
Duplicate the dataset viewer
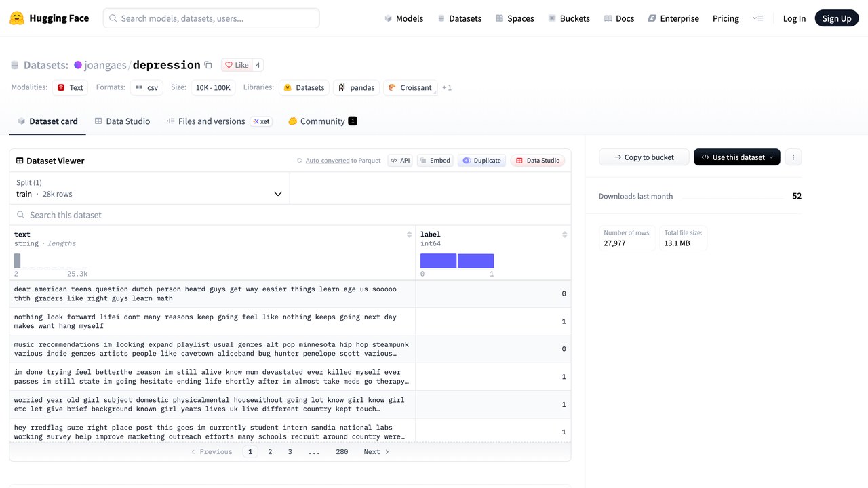[x=481, y=161]
